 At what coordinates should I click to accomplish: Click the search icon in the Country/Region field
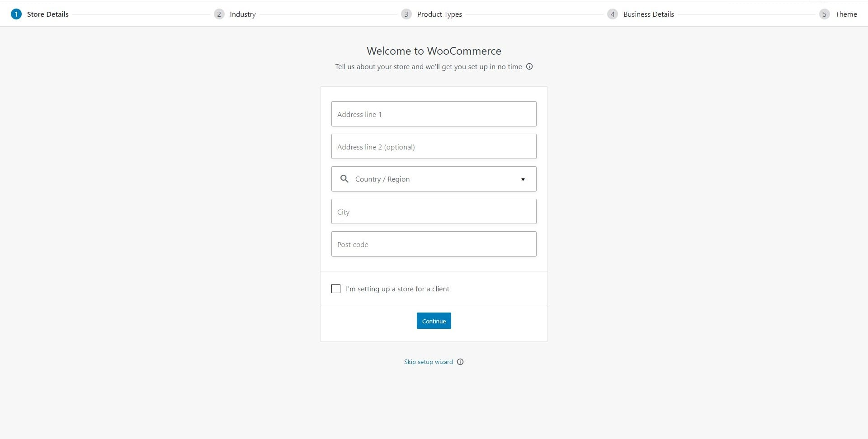tap(344, 179)
